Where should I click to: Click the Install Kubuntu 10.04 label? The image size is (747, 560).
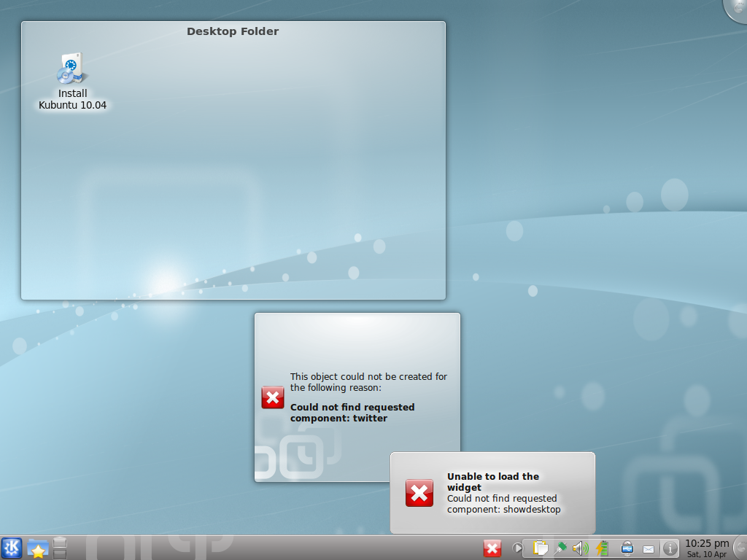coord(72,99)
